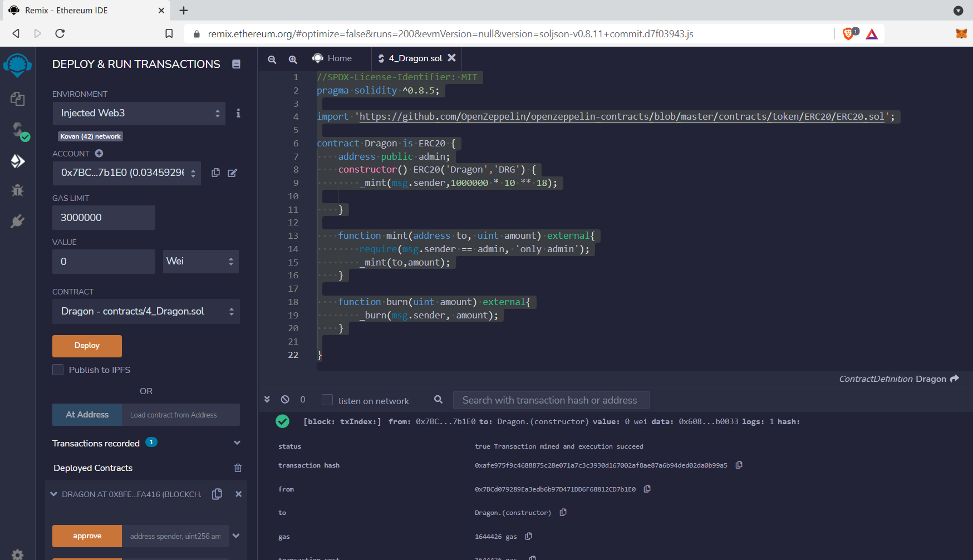
Task: Copy the Dragon constructor 'to' value
Action: pos(563,512)
